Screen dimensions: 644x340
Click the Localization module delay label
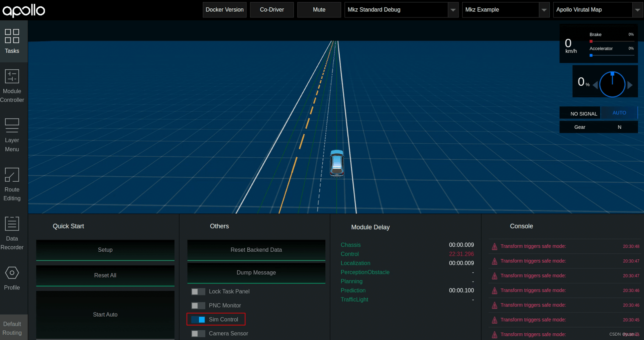coord(355,263)
